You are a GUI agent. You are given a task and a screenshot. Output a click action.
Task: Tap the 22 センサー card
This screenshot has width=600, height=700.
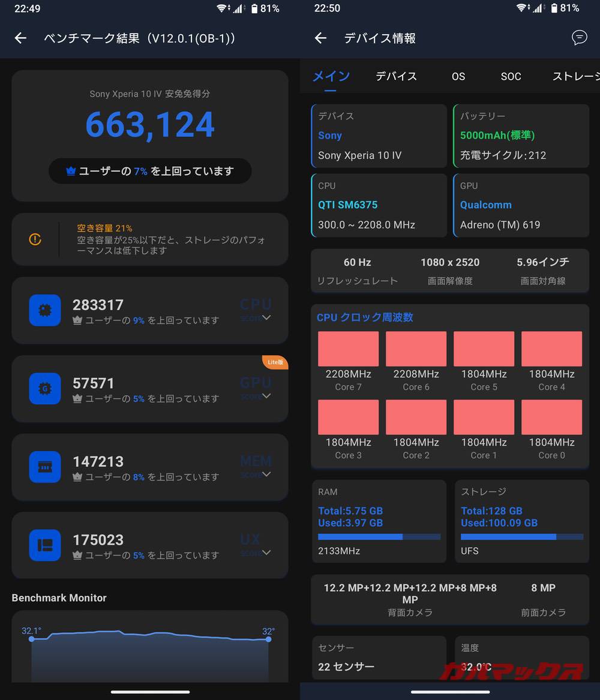379,658
